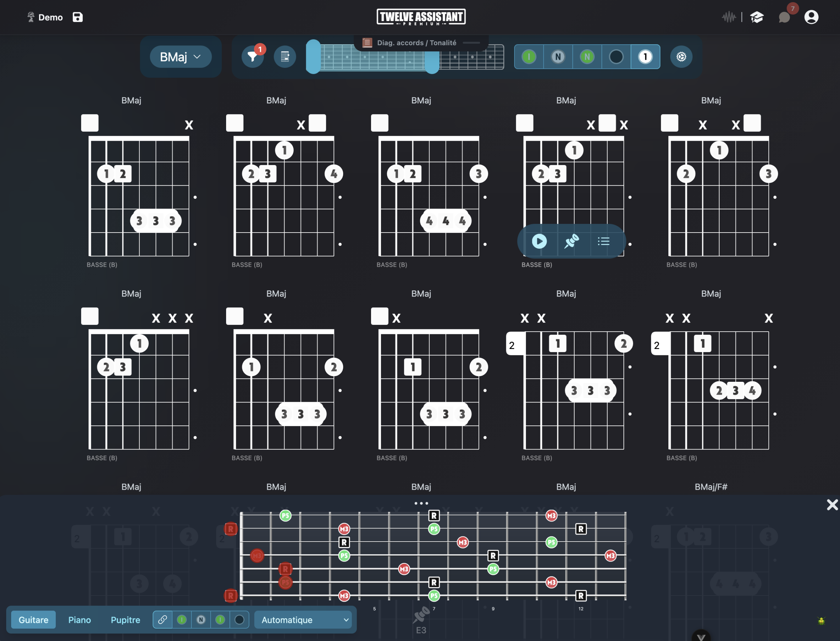Viewport: 840px width, 641px height.
Task: Switch to the Guitare tab
Action: [x=33, y=620]
